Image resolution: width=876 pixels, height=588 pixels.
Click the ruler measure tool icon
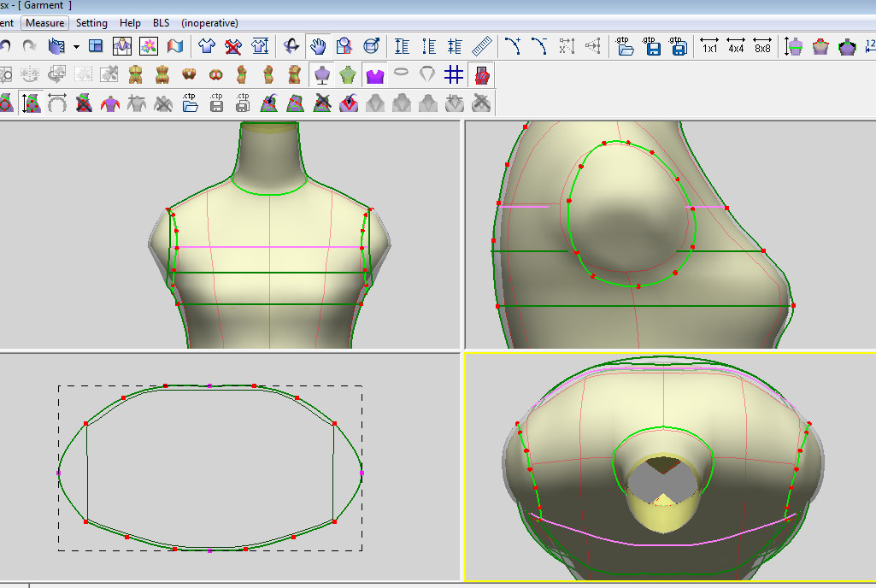(482, 46)
